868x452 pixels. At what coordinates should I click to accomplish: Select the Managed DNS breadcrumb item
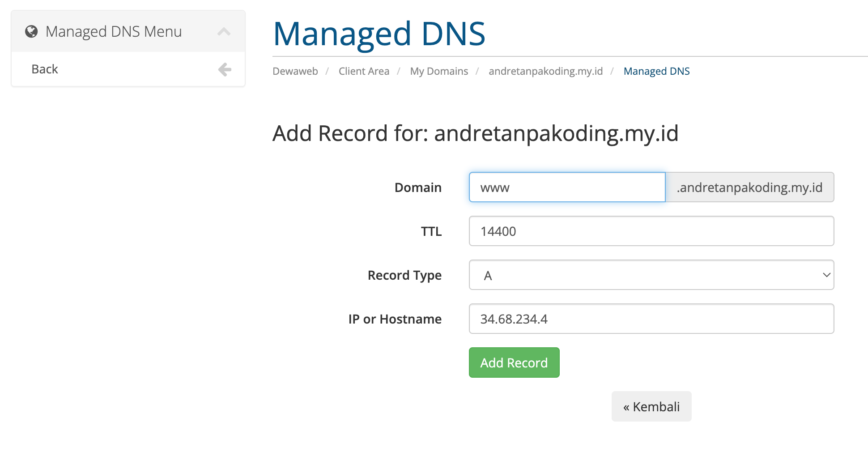656,71
